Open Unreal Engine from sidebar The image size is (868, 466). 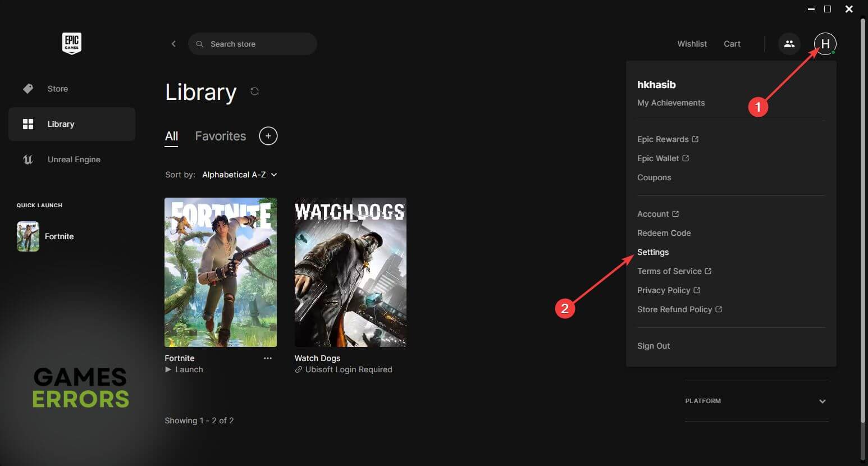click(x=74, y=159)
